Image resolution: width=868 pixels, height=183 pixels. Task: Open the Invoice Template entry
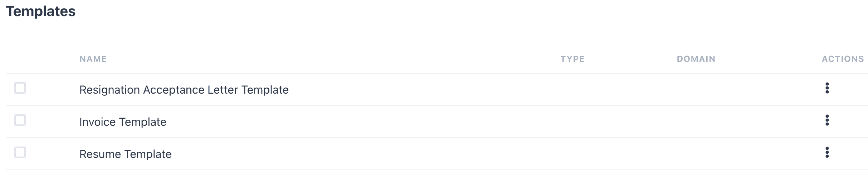123,122
